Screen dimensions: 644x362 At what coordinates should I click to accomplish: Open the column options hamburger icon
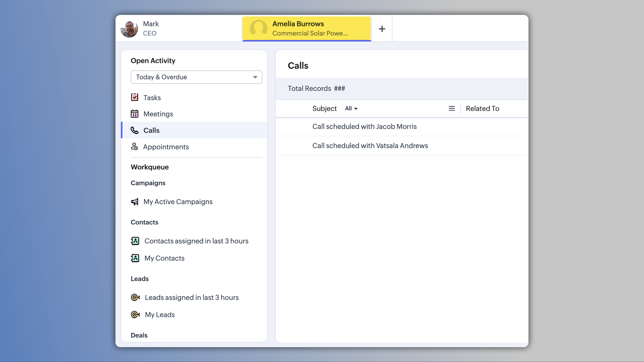pyautogui.click(x=452, y=108)
